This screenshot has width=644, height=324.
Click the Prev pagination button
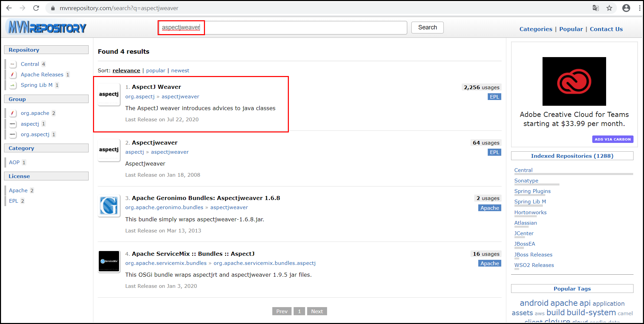click(282, 311)
